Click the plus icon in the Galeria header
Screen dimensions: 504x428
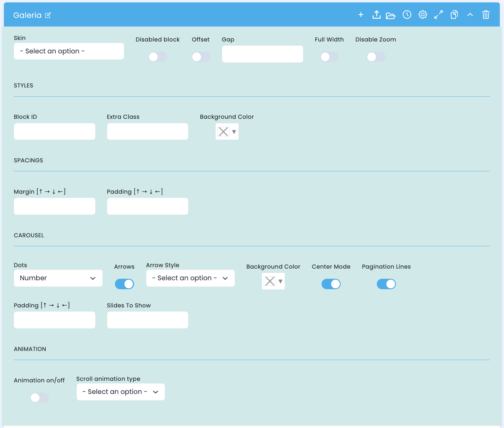(x=361, y=15)
